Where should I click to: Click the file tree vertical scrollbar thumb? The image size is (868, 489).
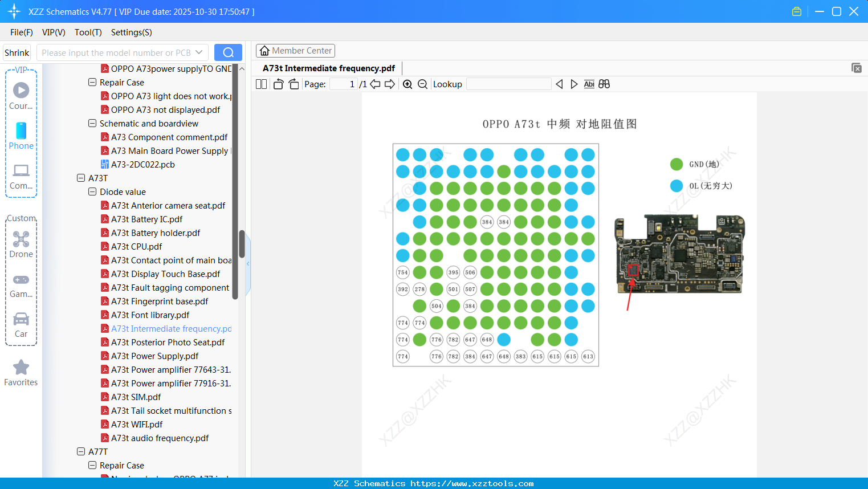pyautogui.click(x=242, y=244)
